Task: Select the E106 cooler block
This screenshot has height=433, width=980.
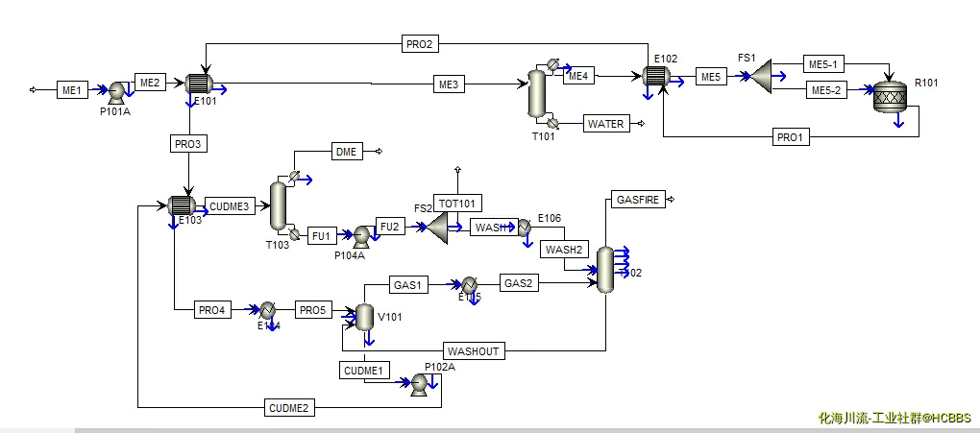Action: click(x=524, y=229)
